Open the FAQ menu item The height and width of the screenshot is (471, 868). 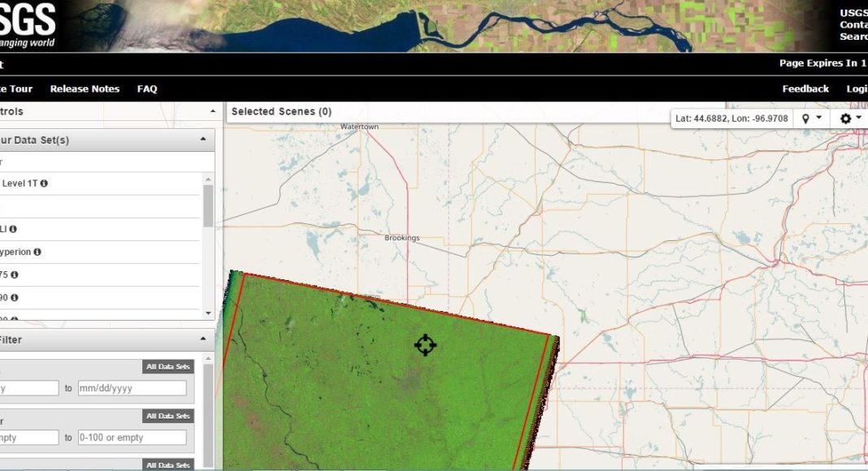[x=147, y=89]
